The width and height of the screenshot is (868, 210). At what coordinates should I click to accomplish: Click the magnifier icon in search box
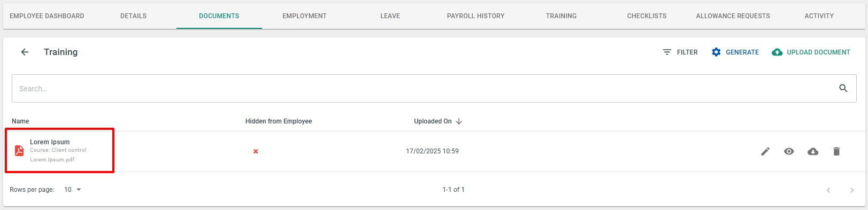(843, 88)
